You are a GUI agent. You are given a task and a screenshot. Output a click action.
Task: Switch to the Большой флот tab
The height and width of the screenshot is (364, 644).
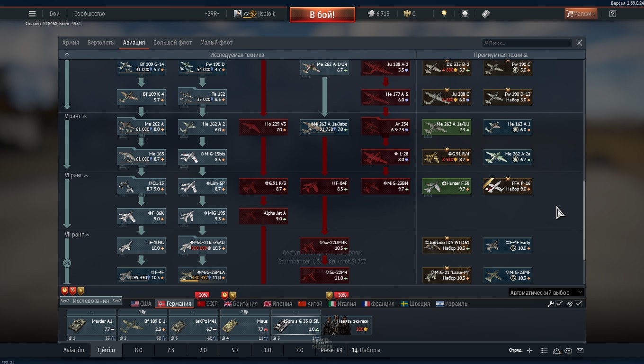[x=172, y=43]
